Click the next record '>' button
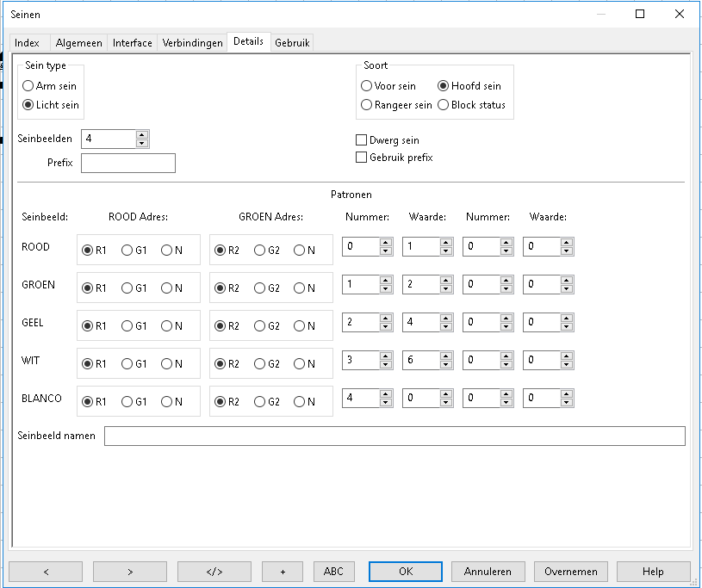The image size is (702, 588). (x=129, y=572)
